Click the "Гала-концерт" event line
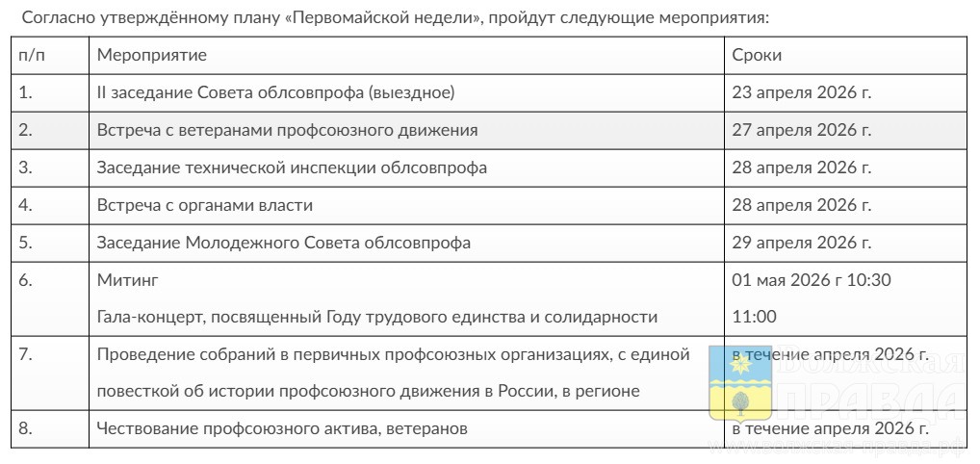The width and height of the screenshot is (980, 464). point(377,317)
